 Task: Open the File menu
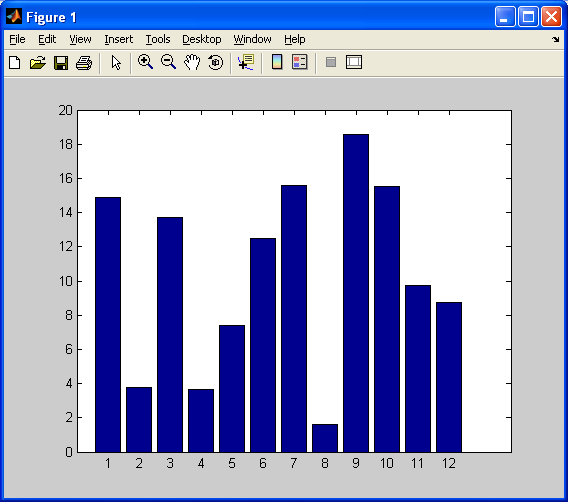click(17, 39)
